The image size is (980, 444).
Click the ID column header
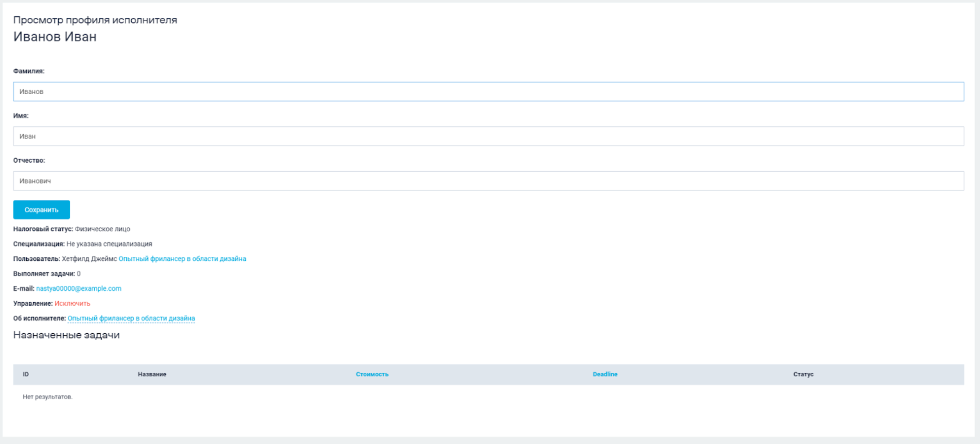26,374
